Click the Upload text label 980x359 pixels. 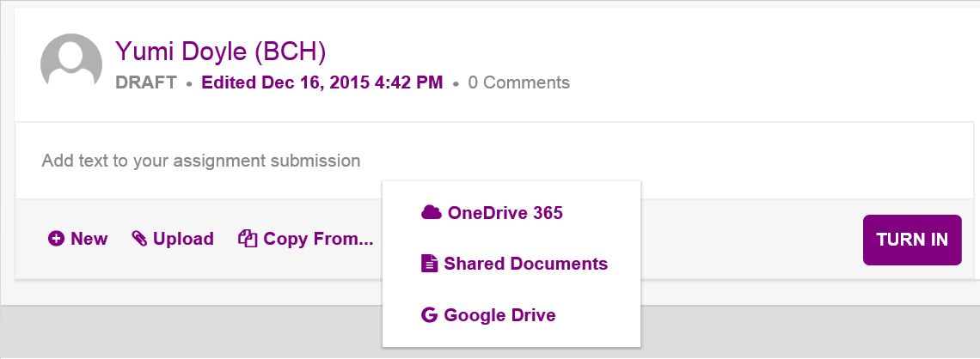point(183,239)
